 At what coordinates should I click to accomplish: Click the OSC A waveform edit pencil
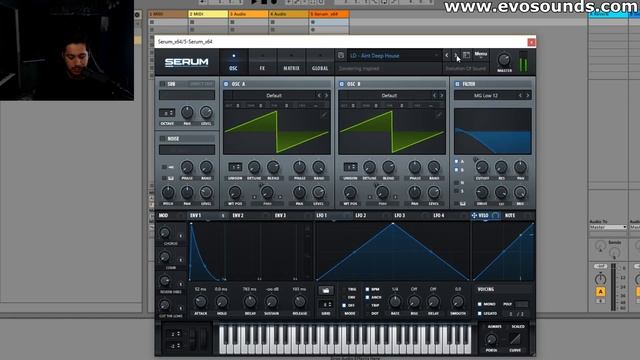click(x=324, y=116)
